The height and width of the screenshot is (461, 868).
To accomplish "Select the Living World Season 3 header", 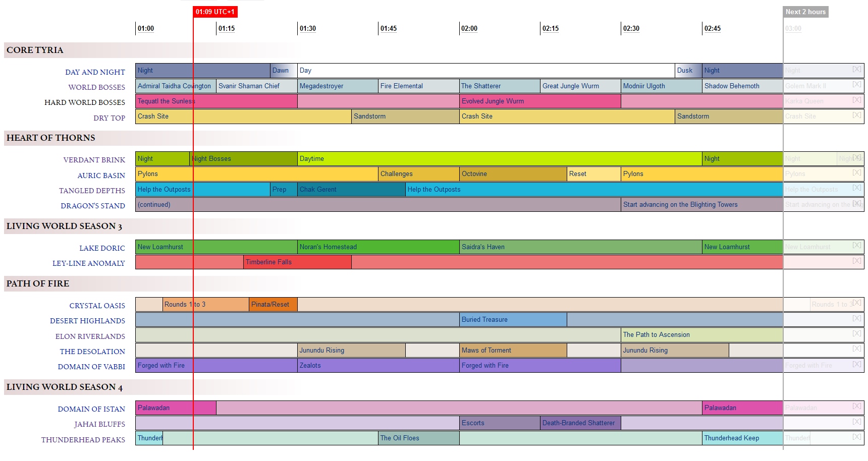I will click(x=64, y=226).
